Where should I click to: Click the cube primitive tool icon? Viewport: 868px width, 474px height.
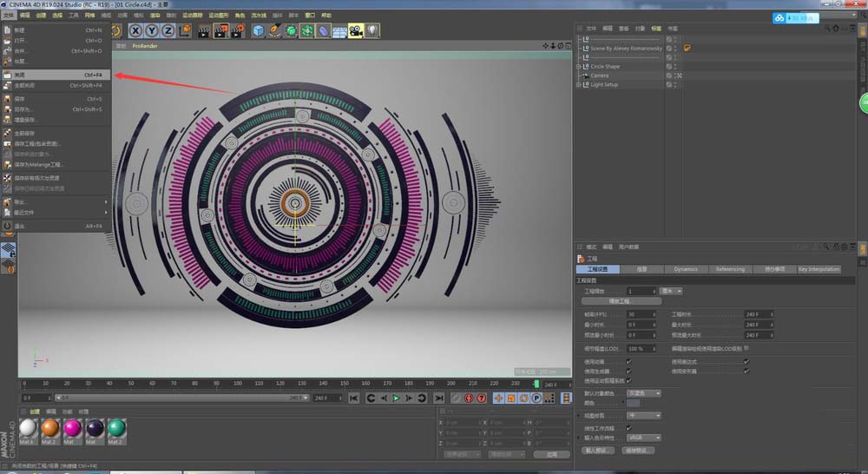(x=258, y=31)
